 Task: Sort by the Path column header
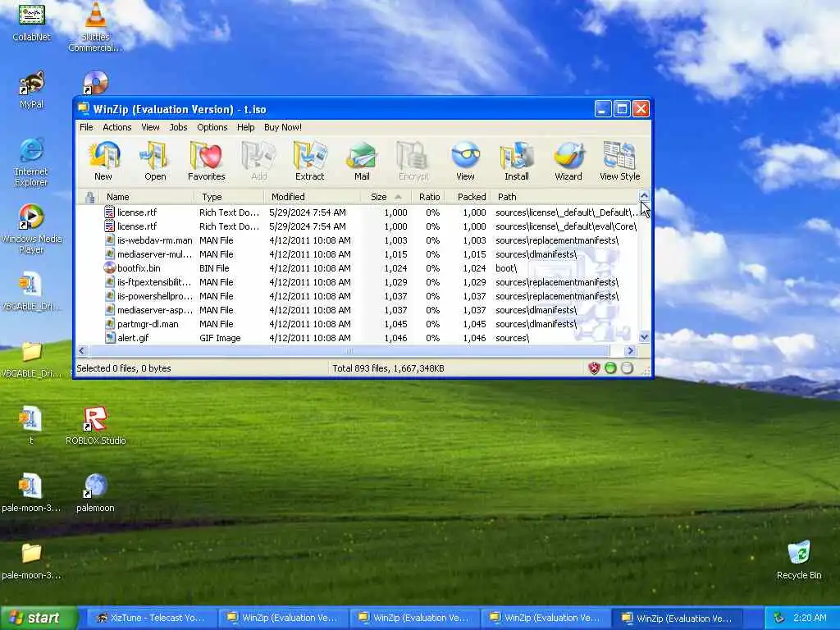pyautogui.click(x=564, y=197)
